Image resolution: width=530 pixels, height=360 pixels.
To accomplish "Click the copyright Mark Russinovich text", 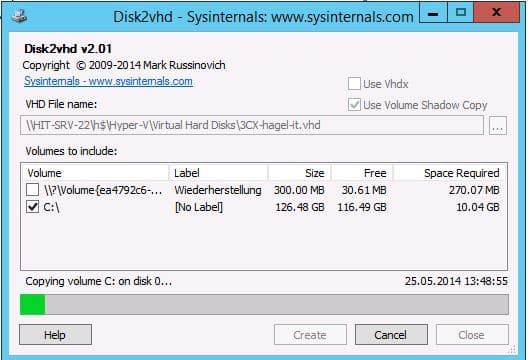I will (124, 65).
